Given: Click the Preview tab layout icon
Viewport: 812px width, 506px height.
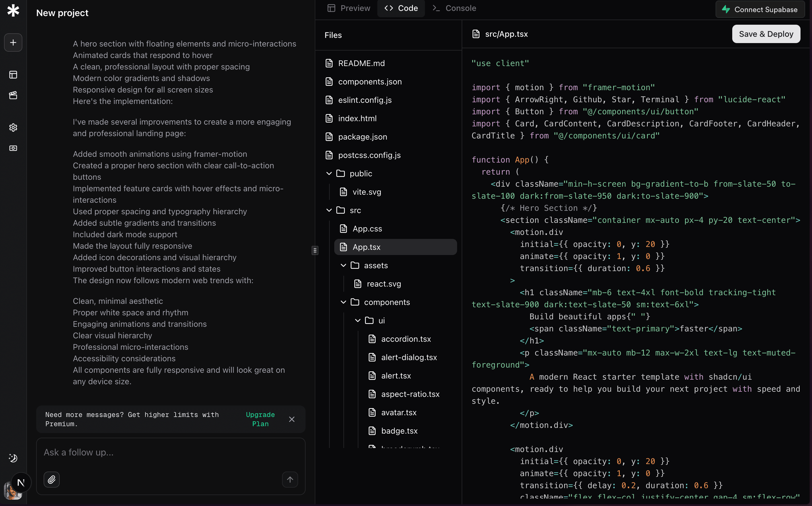Looking at the screenshot, I should (331, 8).
